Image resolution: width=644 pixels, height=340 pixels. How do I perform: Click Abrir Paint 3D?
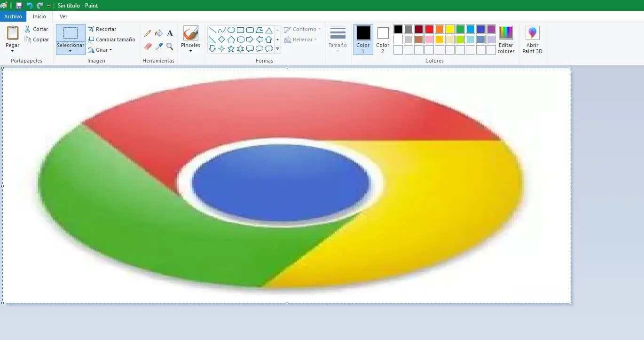pos(532,40)
